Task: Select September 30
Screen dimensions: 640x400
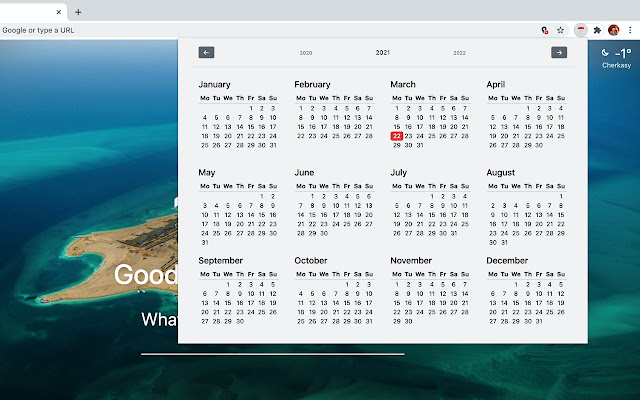Action: (240, 322)
